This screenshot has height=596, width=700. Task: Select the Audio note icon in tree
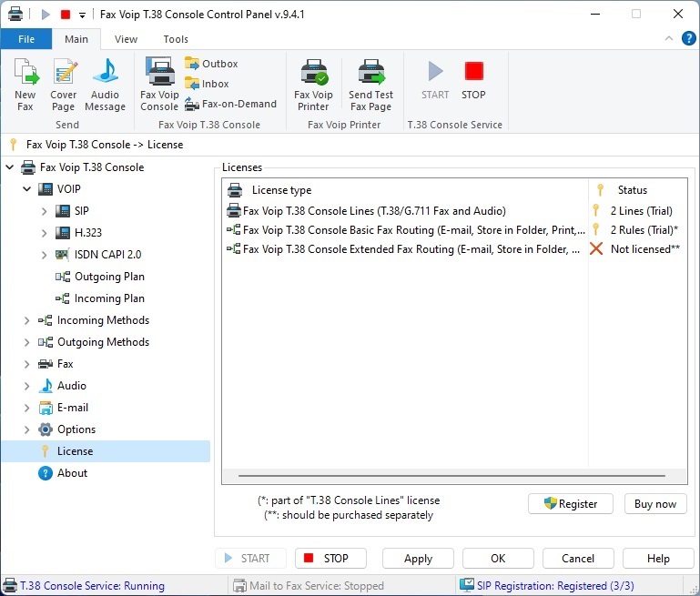click(x=46, y=386)
